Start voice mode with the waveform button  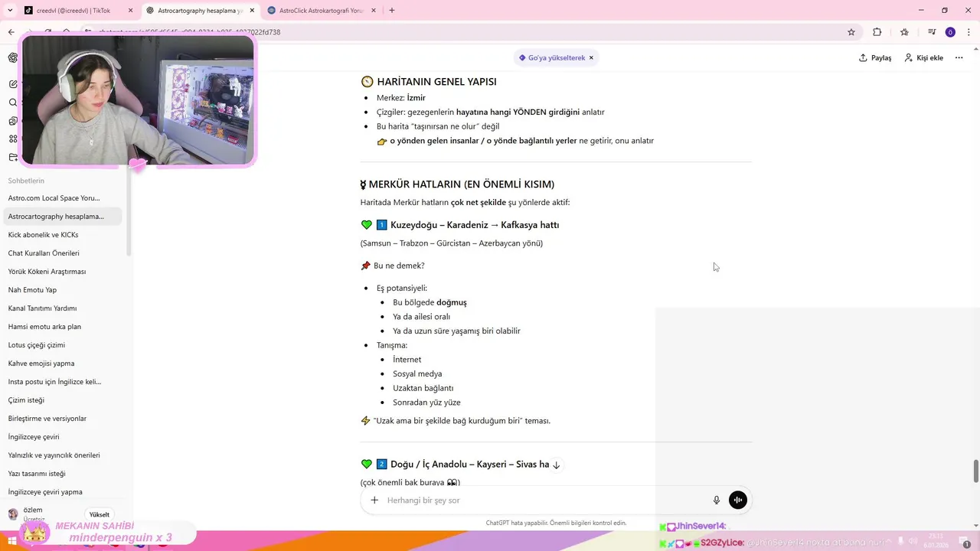click(738, 500)
